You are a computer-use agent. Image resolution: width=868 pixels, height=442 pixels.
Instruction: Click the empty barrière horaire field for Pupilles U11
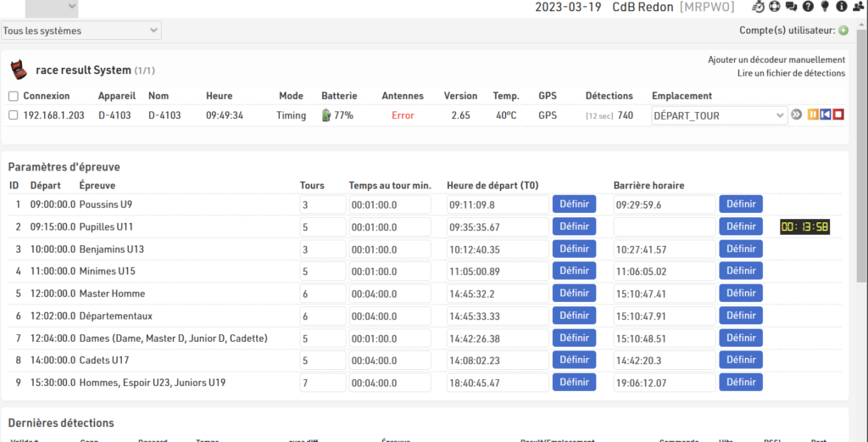[x=665, y=227]
